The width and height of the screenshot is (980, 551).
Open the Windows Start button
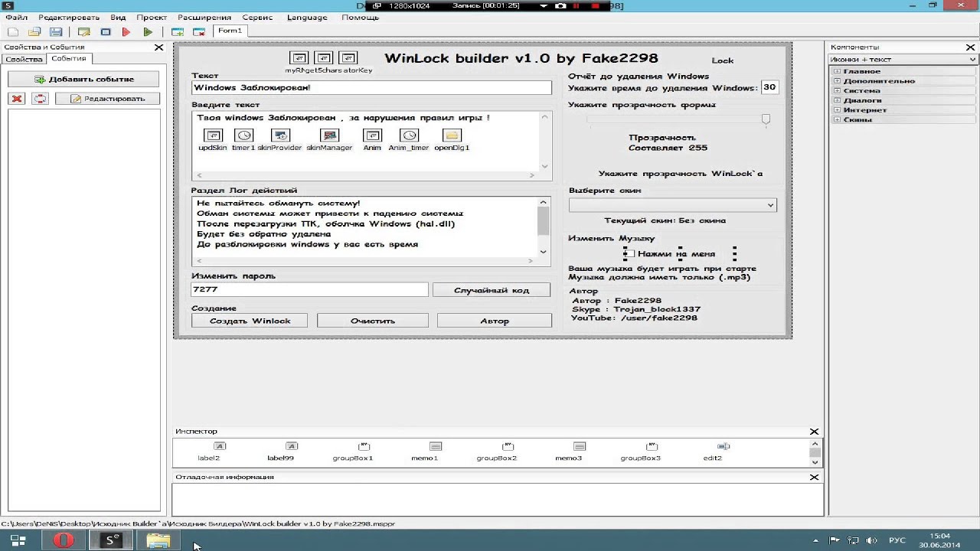click(18, 540)
